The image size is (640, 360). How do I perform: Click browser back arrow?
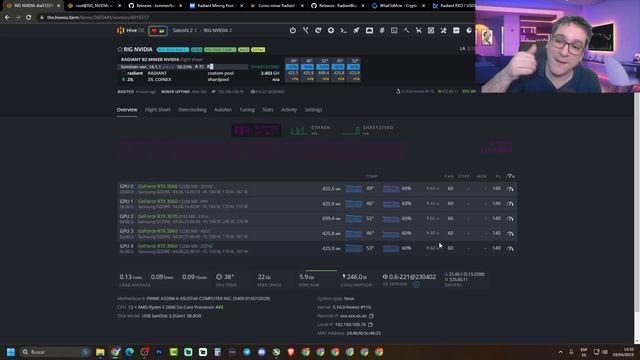click(x=7, y=18)
